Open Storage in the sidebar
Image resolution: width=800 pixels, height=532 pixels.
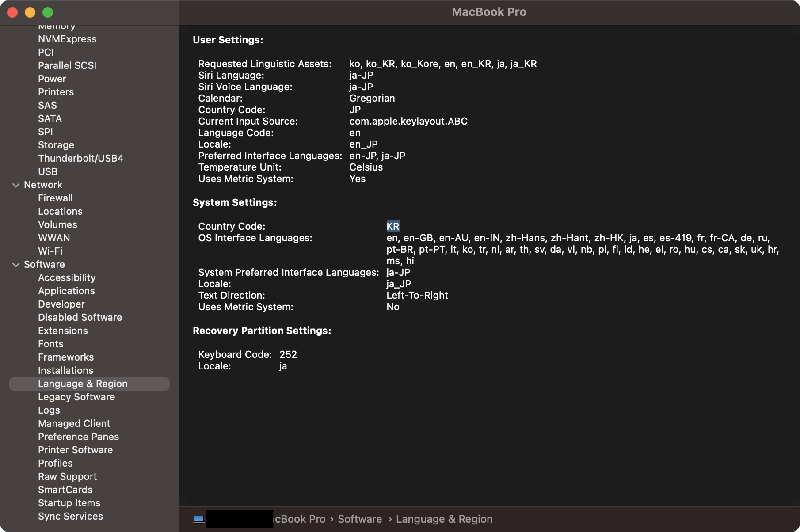point(56,145)
